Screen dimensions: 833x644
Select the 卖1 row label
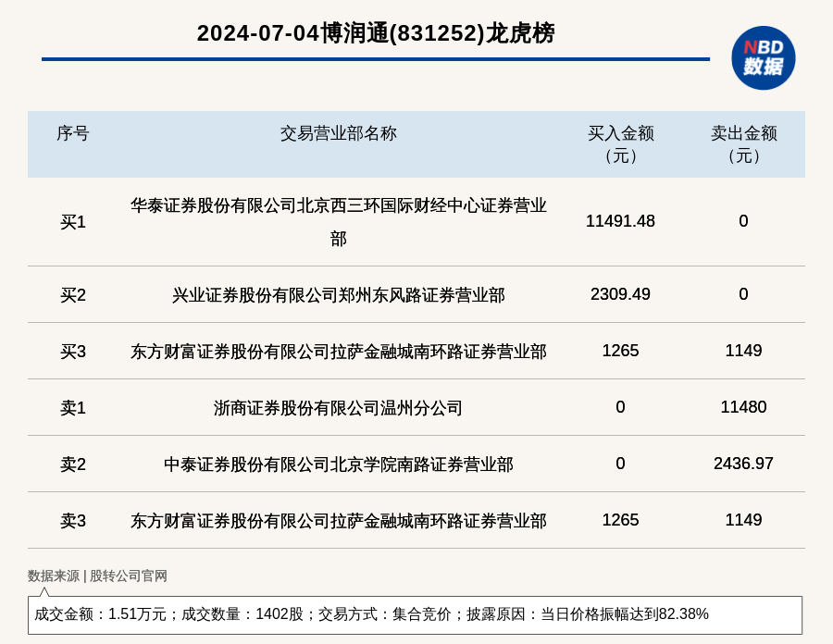[73, 408]
